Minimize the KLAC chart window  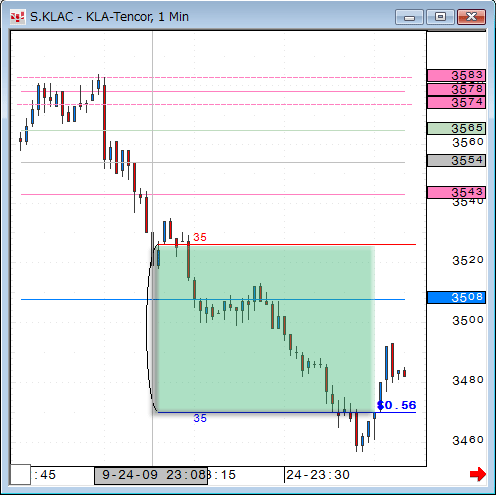[x=409, y=17]
